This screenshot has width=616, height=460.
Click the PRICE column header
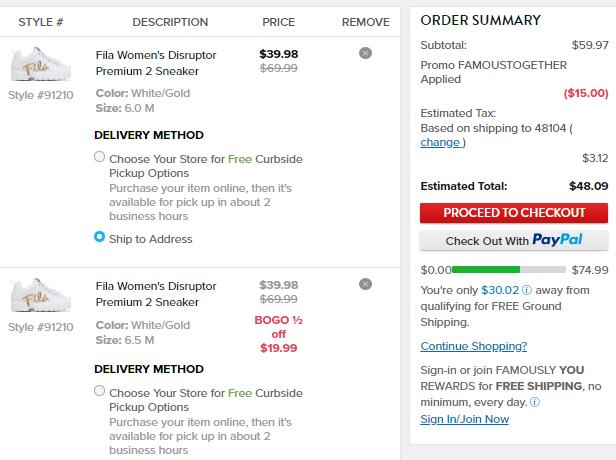279,22
